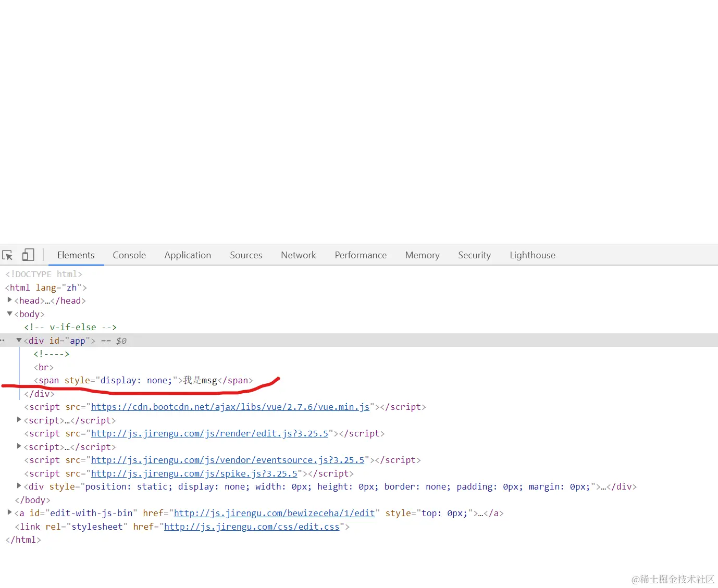718x588 pixels.
Task: Select the html lang="zh" element
Action: tap(46, 287)
